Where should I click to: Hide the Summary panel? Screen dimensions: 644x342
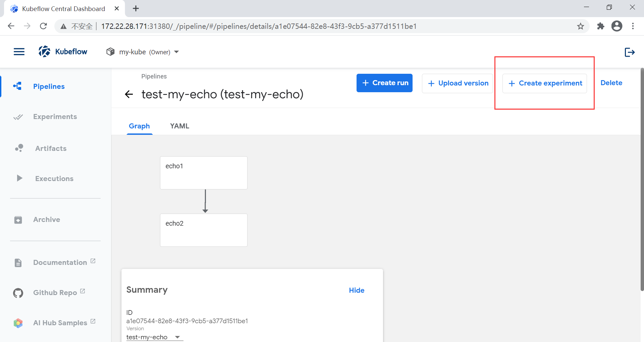pyautogui.click(x=357, y=290)
